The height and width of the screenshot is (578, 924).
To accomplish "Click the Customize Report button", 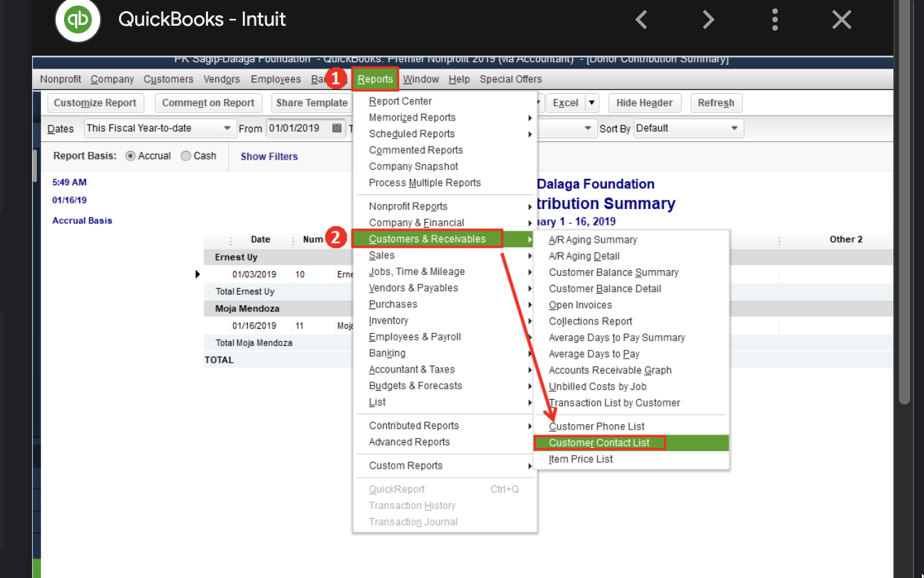I will pos(95,102).
